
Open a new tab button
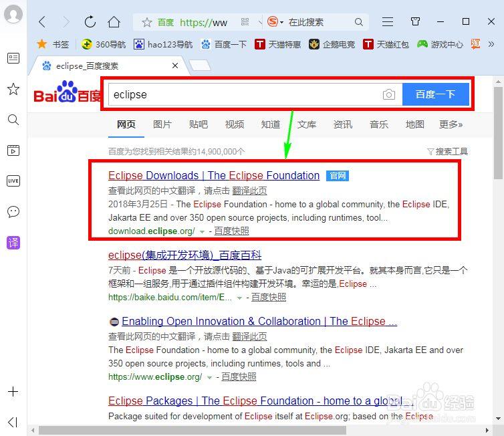pyautogui.click(x=200, y=66)
